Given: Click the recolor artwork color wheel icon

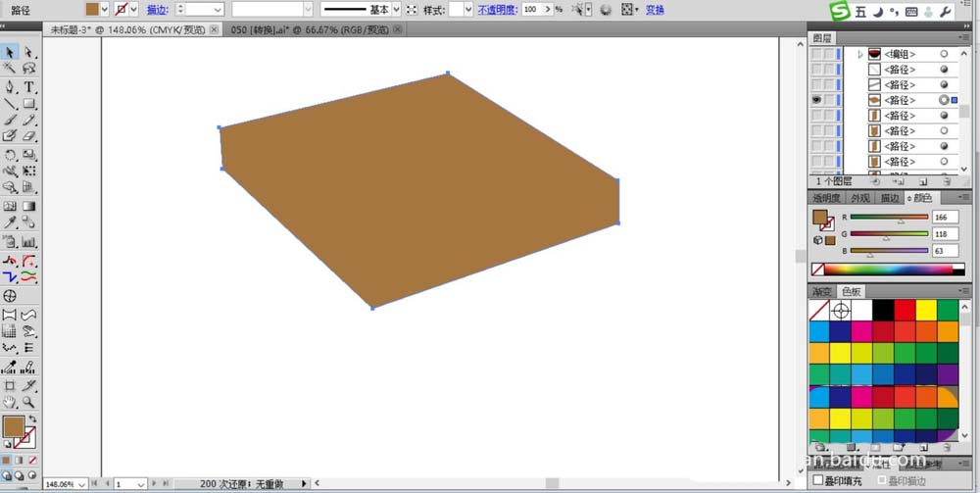Looking at the screenshot, I should (606, 10).
